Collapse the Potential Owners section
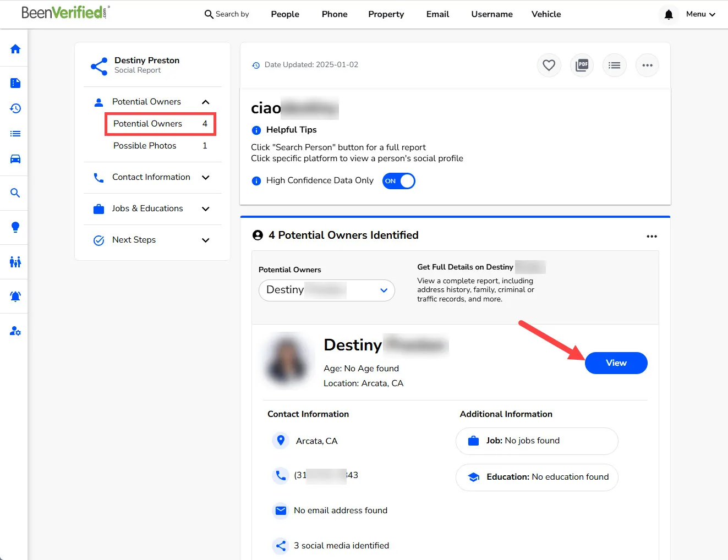Screen dimensions: 728x560 205,102
